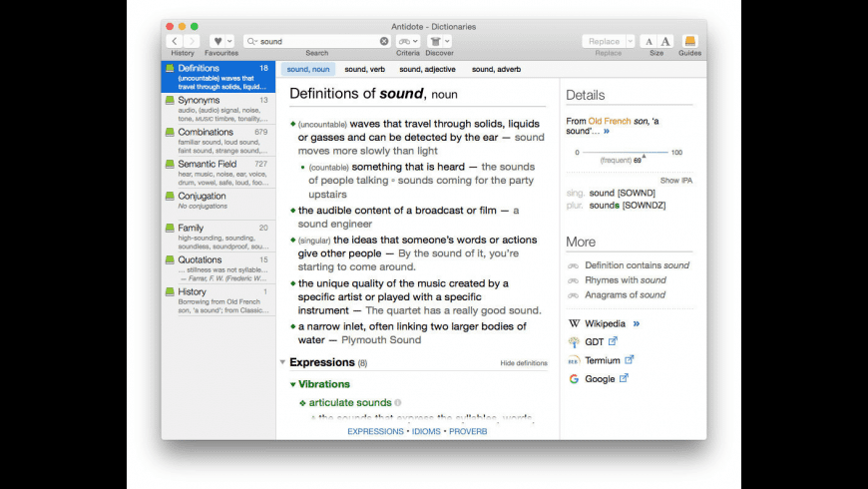Collapse the Vibrations group triangle

pos(293,384)
